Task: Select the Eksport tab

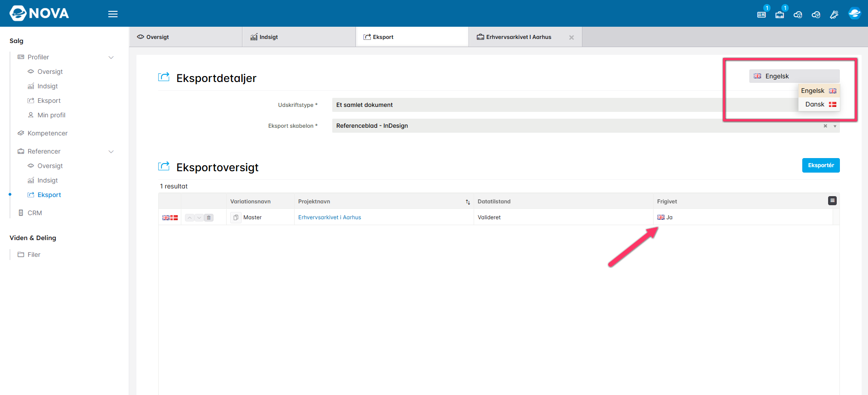Action: click(412, 37)
